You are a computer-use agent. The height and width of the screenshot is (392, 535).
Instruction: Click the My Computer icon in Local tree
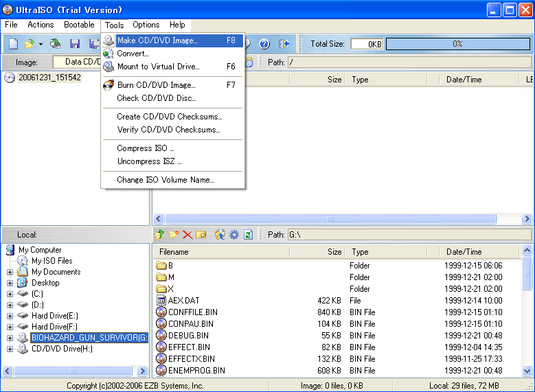point(10,250)
